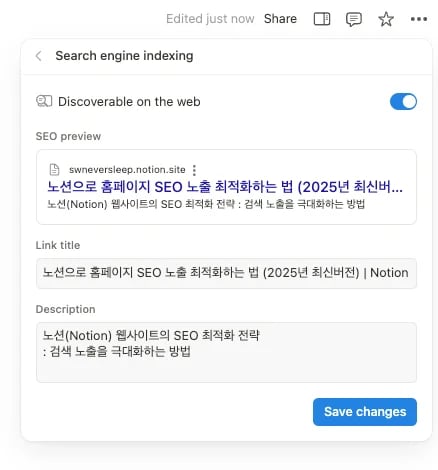Go back from Search engine indexing
The image size is (438, 470).
coord(39,56)
